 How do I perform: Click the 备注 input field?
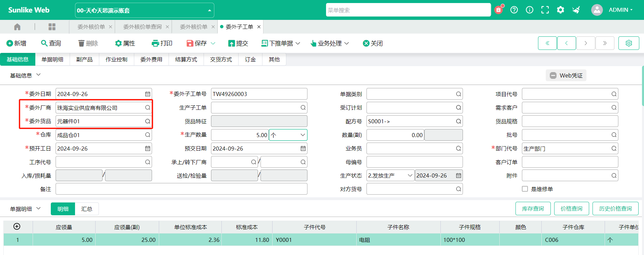[x=181, y=189]
